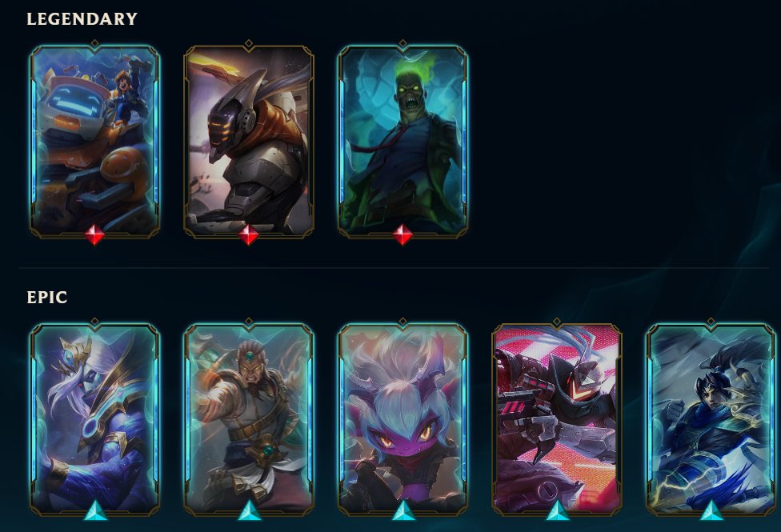Click the EPIC section heading
The image size is (781, 532).
point(47,298)
